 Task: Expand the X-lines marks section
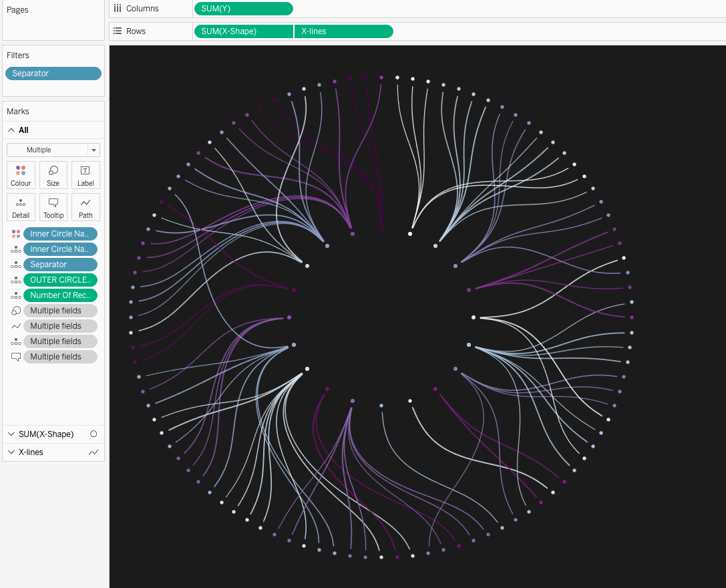(x=11, y=452)
